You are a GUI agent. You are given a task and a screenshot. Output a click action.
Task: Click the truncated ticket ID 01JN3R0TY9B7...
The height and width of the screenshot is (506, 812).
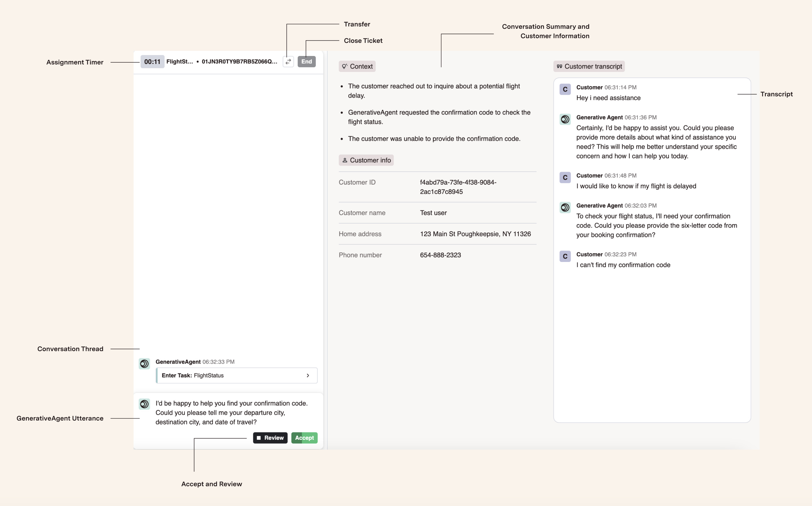[239, 62]
